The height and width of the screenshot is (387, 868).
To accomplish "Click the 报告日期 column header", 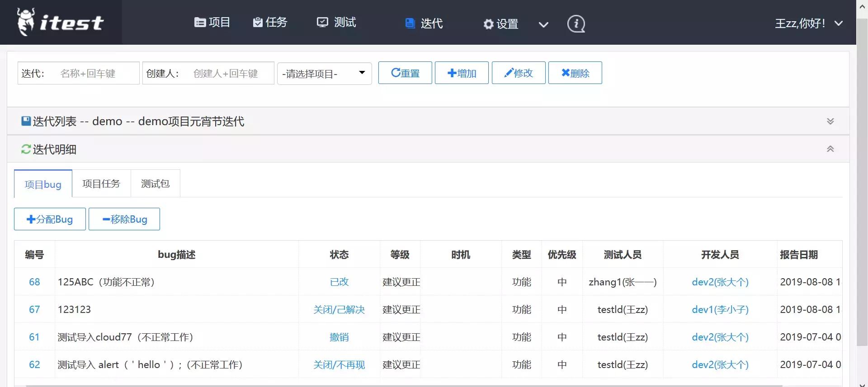I will click(x=809, y=254).
